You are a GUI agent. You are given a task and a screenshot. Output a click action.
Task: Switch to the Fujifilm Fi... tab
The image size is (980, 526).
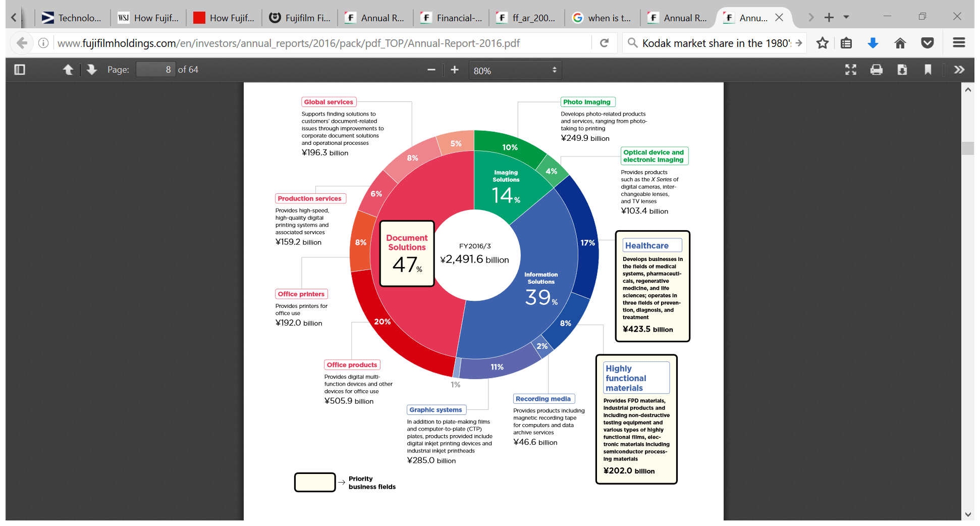[300, 18]
